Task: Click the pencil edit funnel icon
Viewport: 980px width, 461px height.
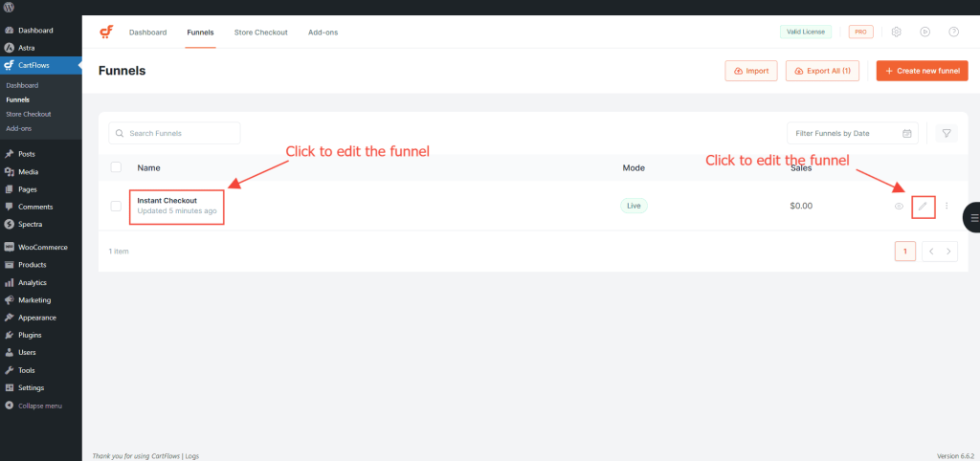Action: 923,206
